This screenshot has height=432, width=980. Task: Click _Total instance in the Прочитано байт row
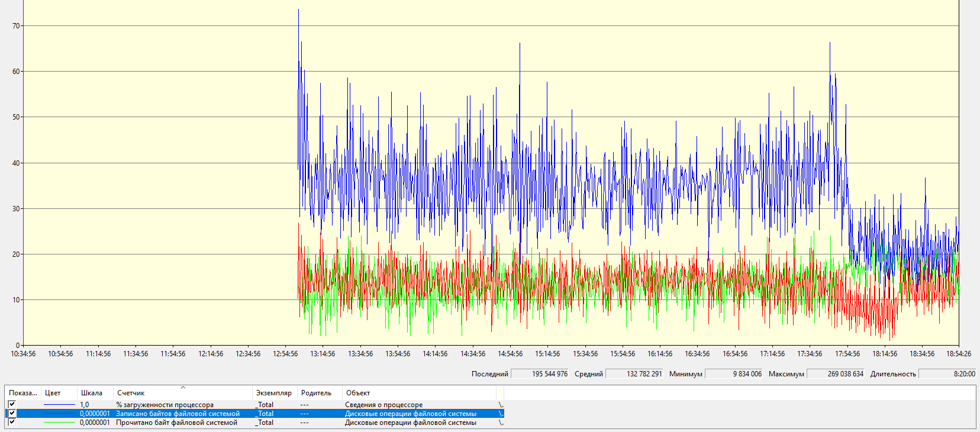[x=265, y=423]
